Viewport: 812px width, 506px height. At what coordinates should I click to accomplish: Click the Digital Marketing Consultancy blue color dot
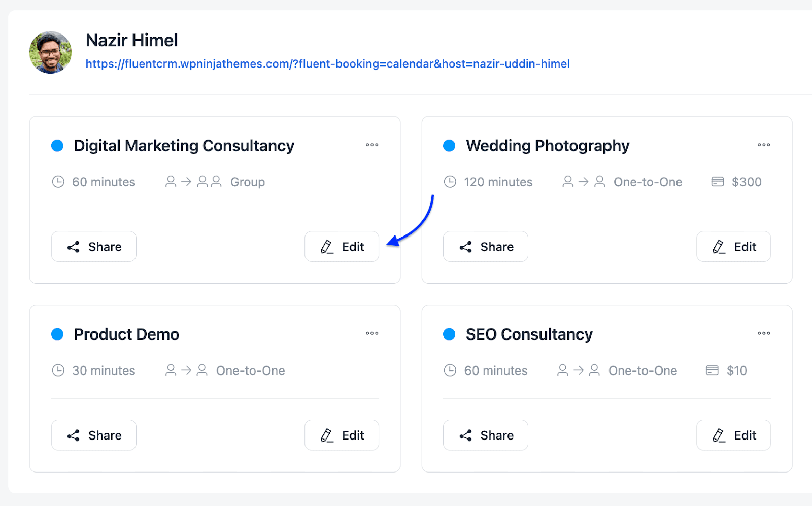coord(57,146)
